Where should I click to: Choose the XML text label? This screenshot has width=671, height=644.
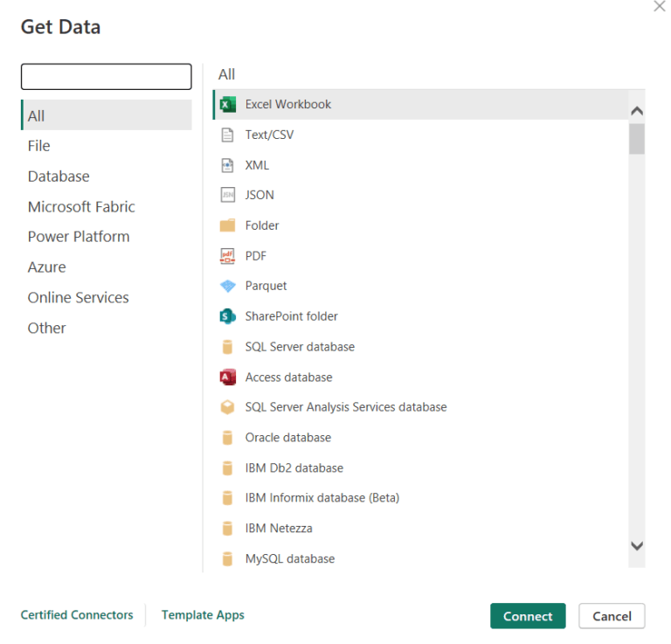pos(257,165)
